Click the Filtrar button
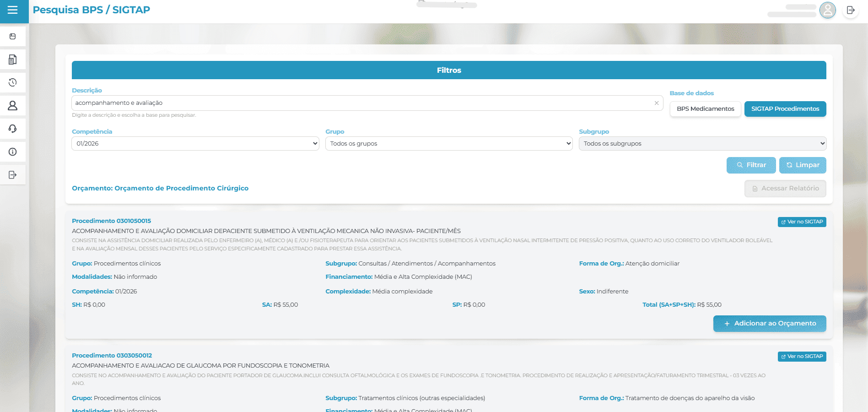The image size is (868, 412). tap(751, 165)
